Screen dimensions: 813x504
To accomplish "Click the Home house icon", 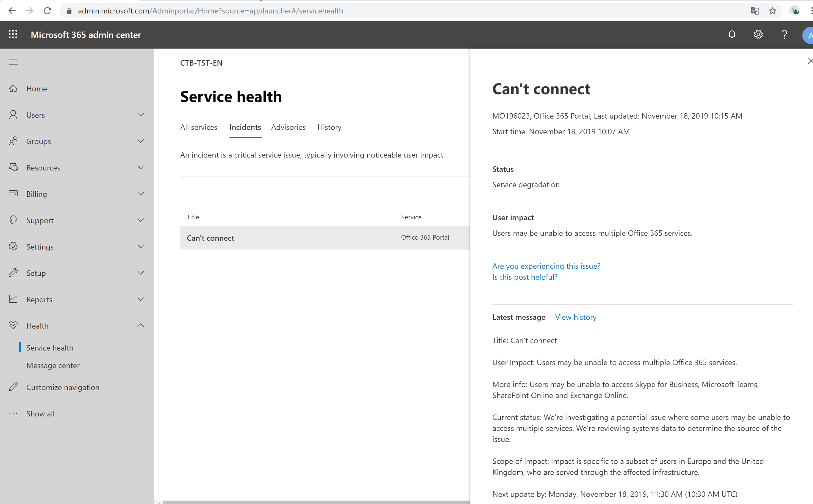I will click(13, 88).
